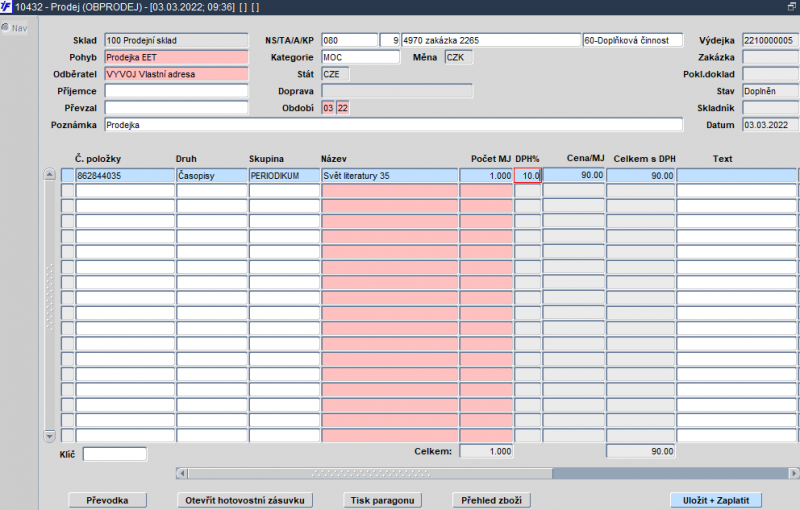Screen dimensions: 800x510
Task: Click the Kategorie field with MOC
Action: click(360, 57)
